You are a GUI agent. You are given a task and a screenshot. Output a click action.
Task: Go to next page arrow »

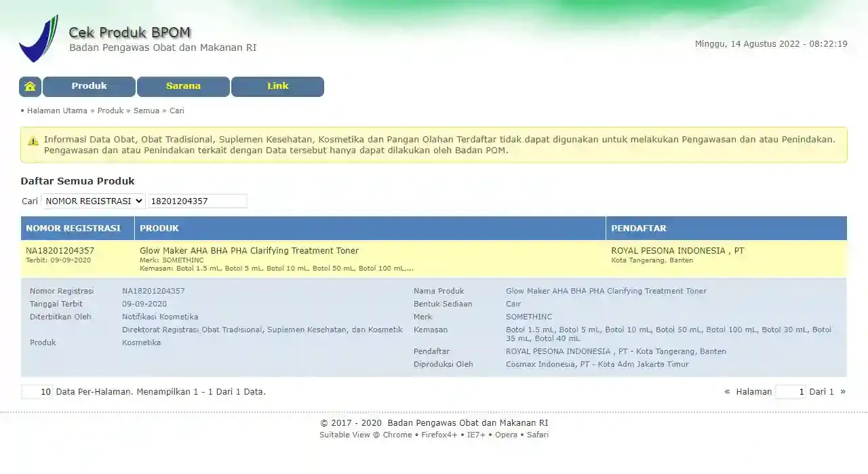[843, 392]
